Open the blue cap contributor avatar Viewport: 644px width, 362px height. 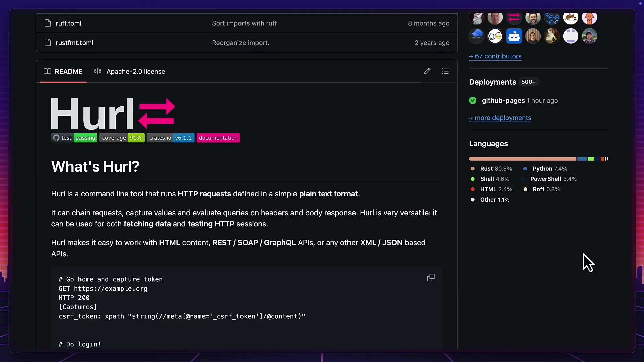point(476,36)
